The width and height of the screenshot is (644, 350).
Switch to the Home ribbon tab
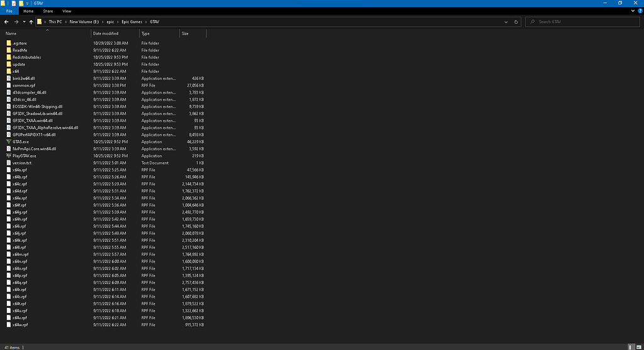coord(28,11)
